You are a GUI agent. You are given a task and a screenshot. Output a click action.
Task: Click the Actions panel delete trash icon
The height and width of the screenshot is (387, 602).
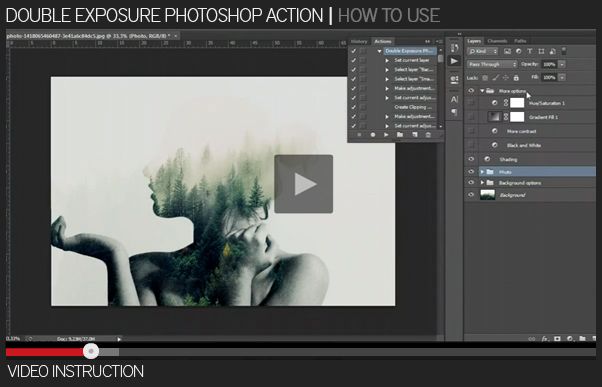[428, 135]
